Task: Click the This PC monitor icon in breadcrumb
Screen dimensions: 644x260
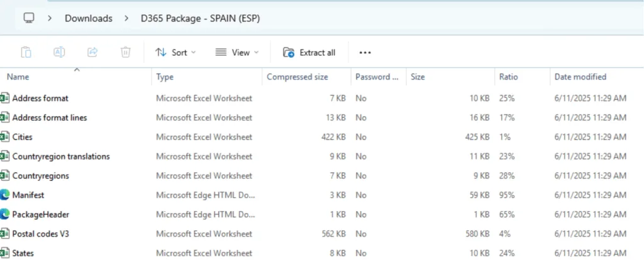Action: [29, 18]
